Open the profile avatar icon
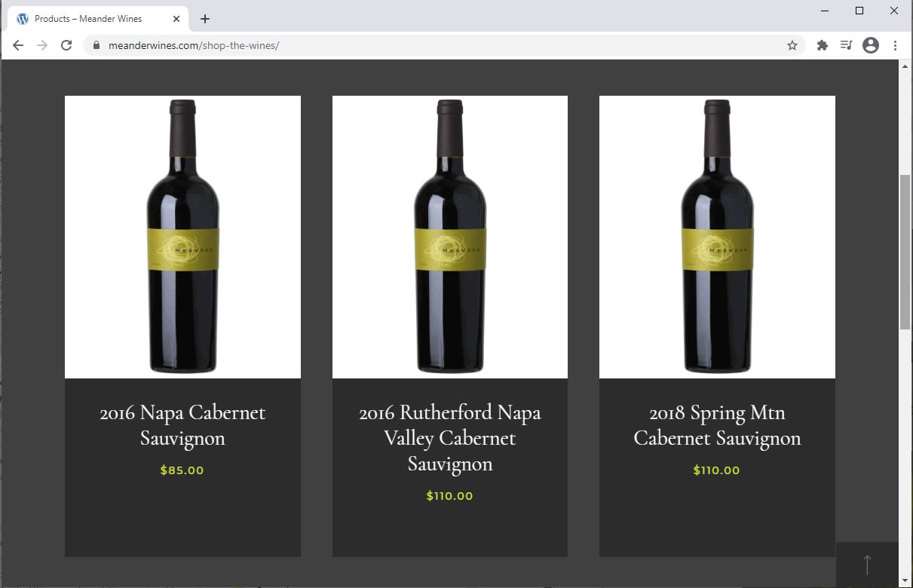This screenshot has width=913, height=588. pyautogui.click(x=871, y=45)
